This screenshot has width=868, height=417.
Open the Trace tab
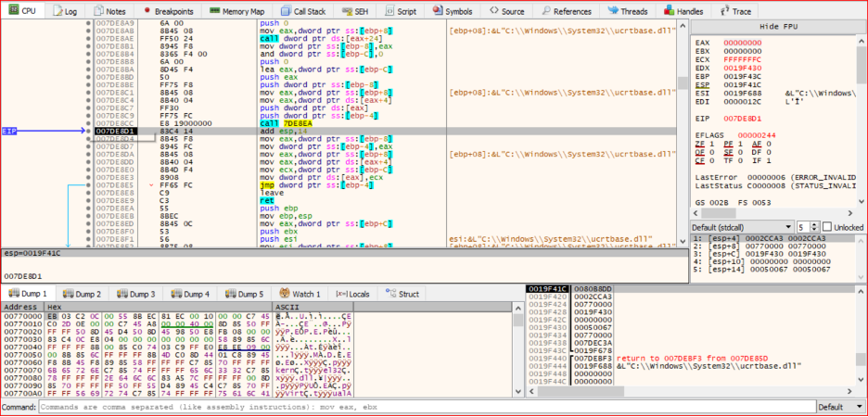(x=735, y=11)
